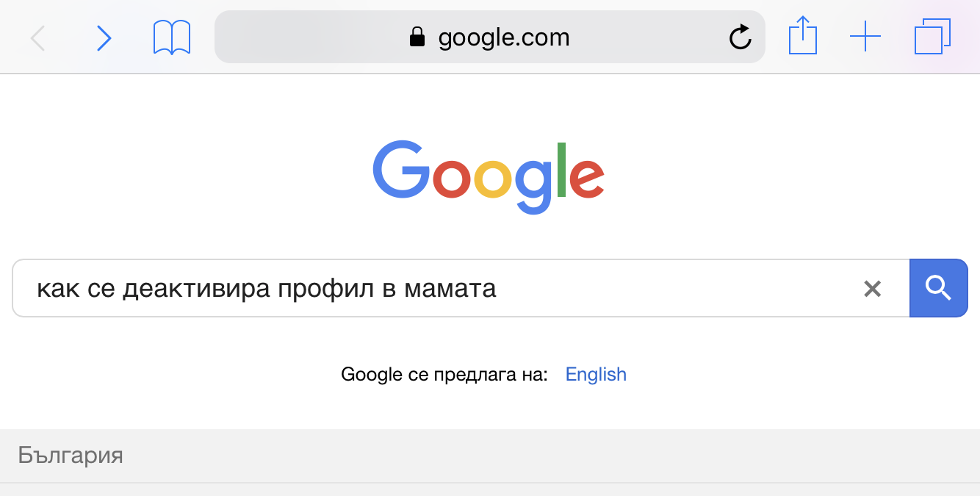Screen dimensions: 980x496
Task: Click the 'Google се предлага на:' text
Action: tap(444, 375)
